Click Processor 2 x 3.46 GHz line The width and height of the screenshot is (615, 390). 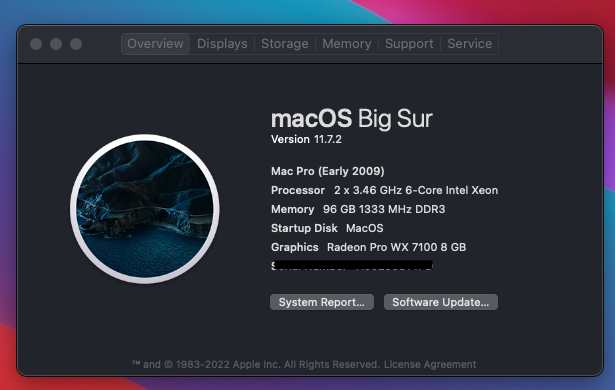pos(384,190)
